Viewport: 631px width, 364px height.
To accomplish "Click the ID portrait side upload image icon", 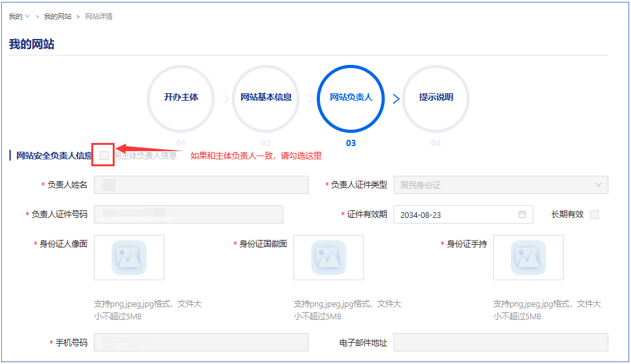I will tap(129, 257).
